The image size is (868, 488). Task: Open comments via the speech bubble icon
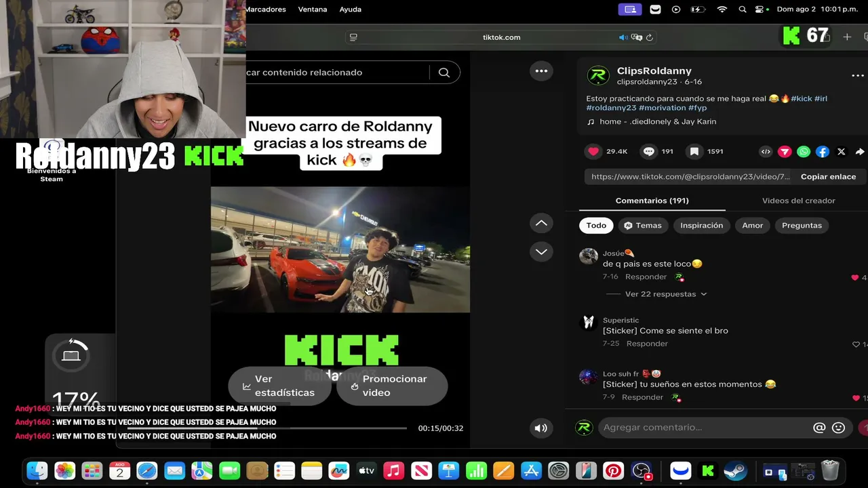click(649, 152)
